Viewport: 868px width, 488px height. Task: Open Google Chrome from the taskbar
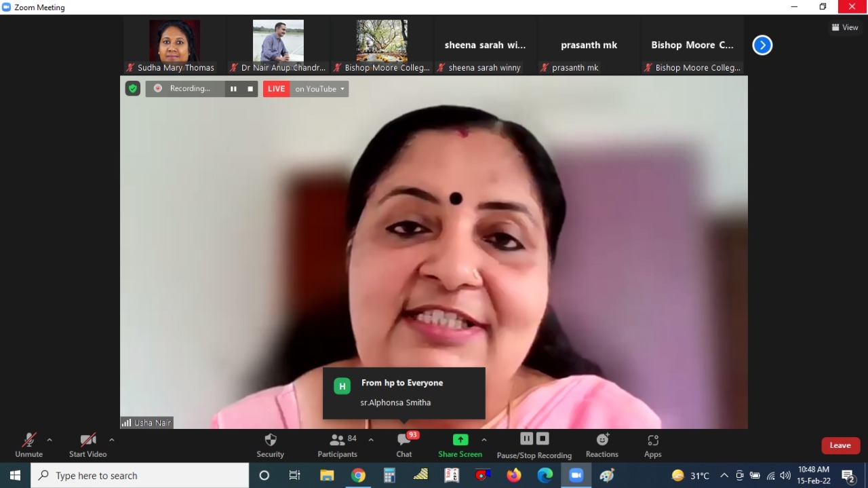[x=358, y=475]
